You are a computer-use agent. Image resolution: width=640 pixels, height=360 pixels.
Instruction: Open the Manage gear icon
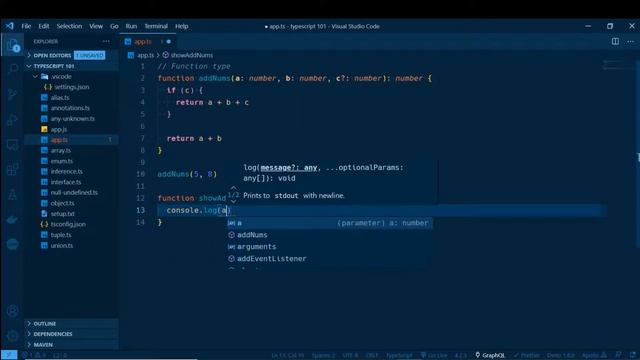pyautogui.click(x=13, y=336)
